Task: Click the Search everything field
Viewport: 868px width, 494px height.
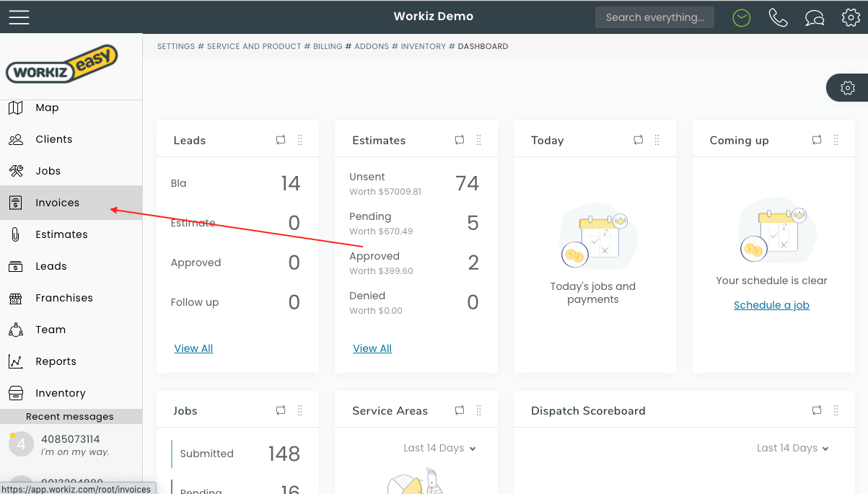Action: coord(654,17)
